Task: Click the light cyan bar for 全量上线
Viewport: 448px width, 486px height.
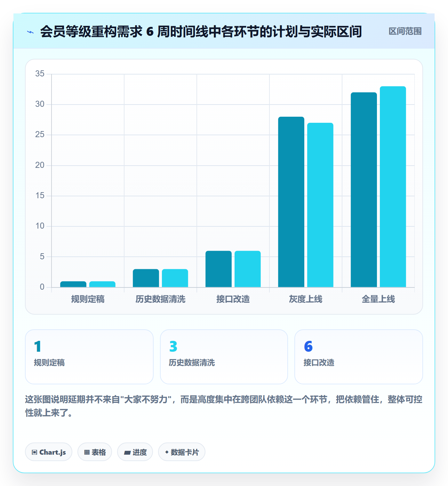Action: [x=393, y=187]
